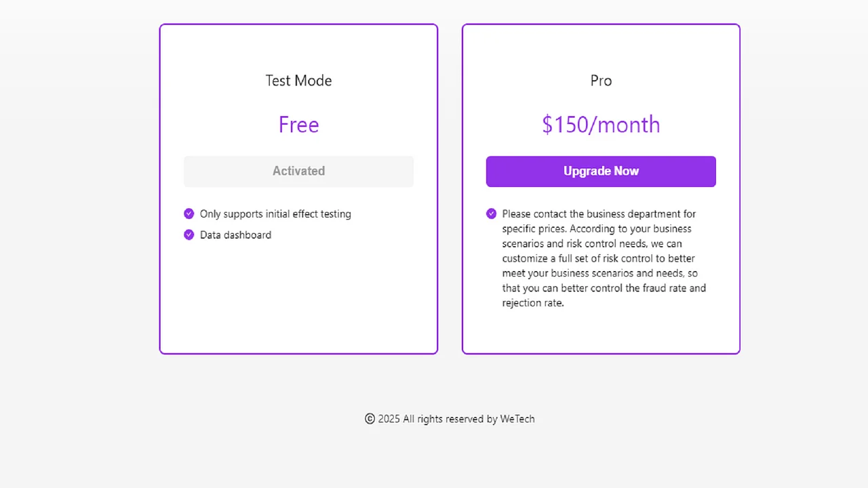Click "Please contact the business department" line
Image resolution: width=868 pixels, height=488 pixels.
tap(599, 214)
